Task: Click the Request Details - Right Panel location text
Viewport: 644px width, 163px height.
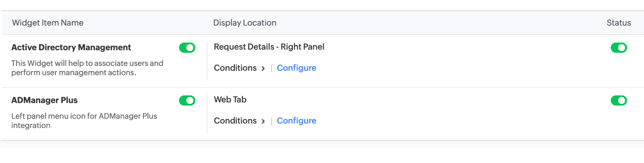Action: (x=269, y=47)
